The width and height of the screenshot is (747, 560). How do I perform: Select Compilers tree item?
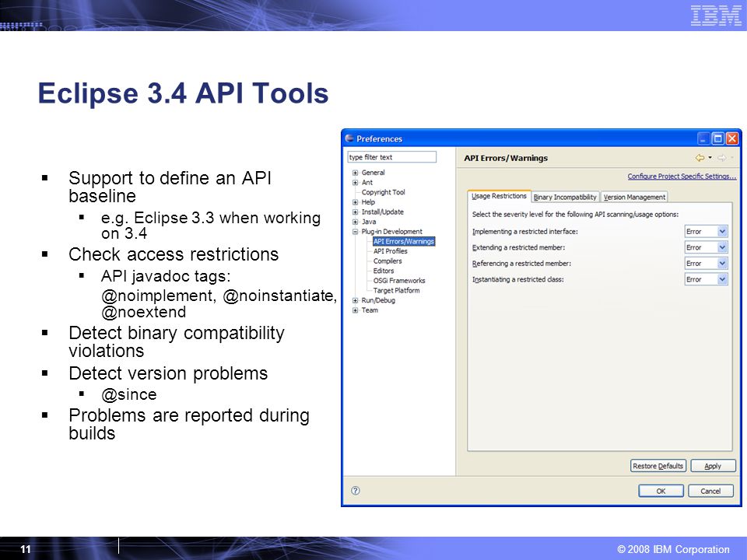(388, 261)
